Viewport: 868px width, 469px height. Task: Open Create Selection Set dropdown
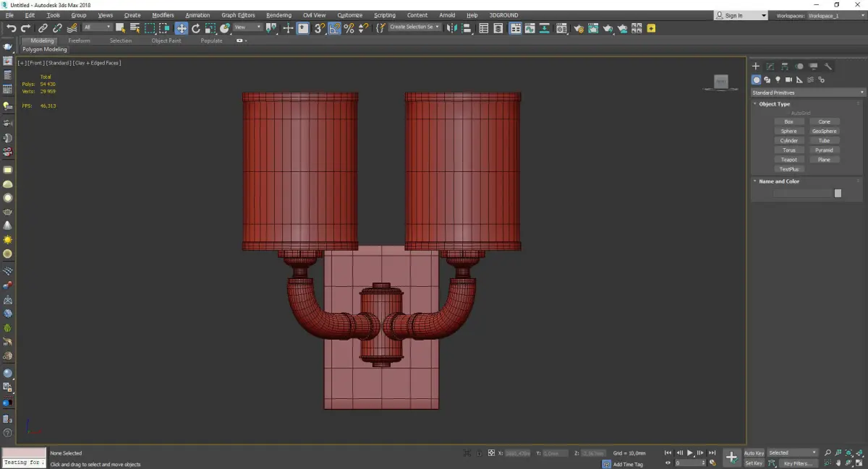pos(415,27)
